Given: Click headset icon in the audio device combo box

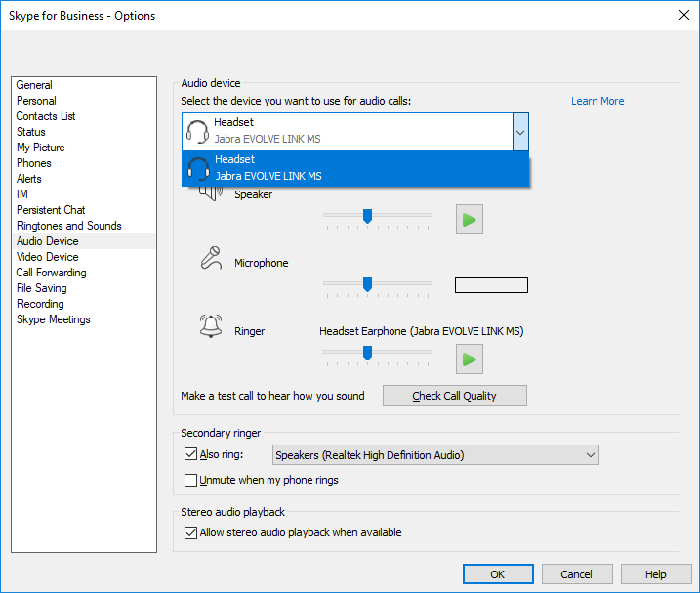Looking at the screenshot, I should (x=198, y=131).
